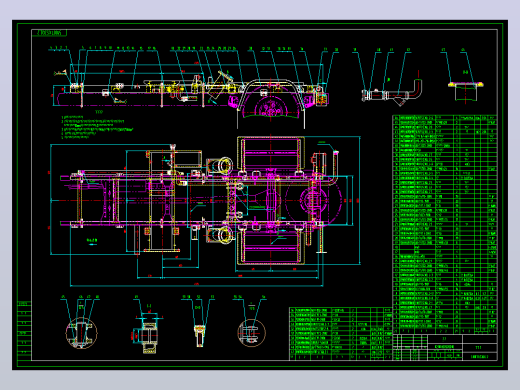Click the lower green parts list beside detail views
520x390 pixels.
tap(341, 333)
